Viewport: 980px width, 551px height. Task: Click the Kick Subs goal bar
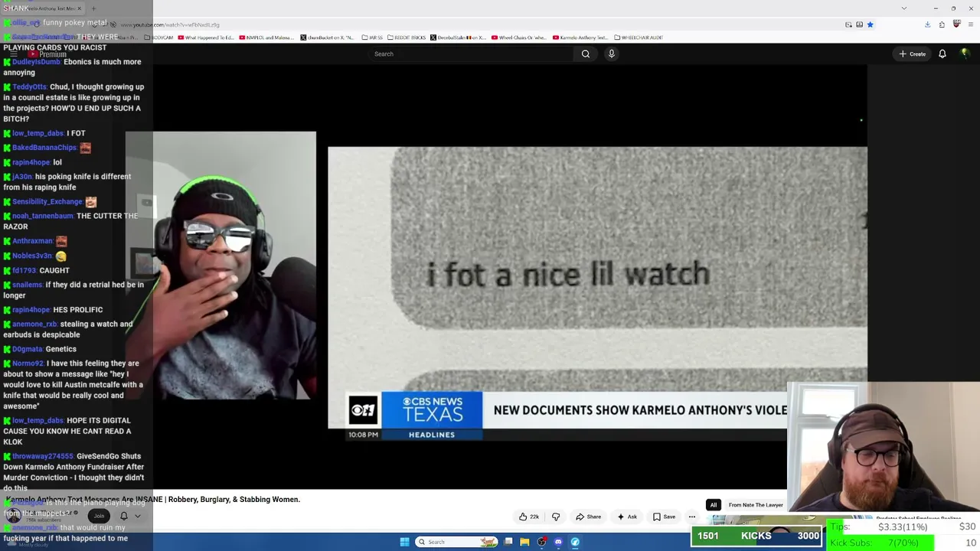pyautogui.click(x=903, y=543)
